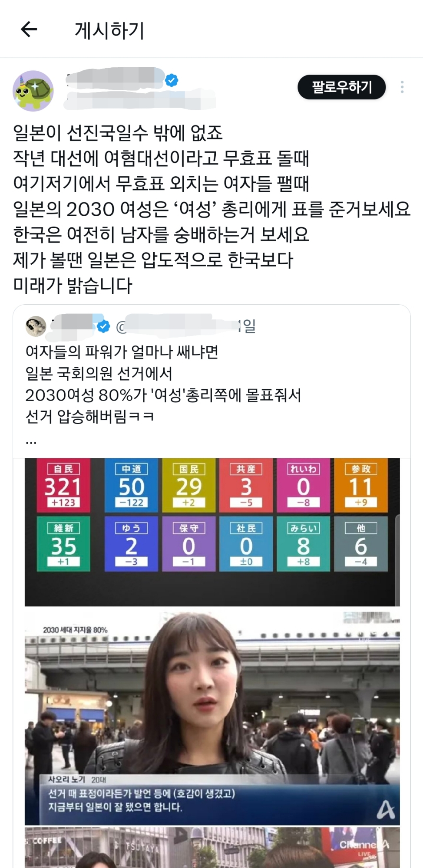Tap the back arrow icon
The image size is (423, 868).
pos(29,30)
